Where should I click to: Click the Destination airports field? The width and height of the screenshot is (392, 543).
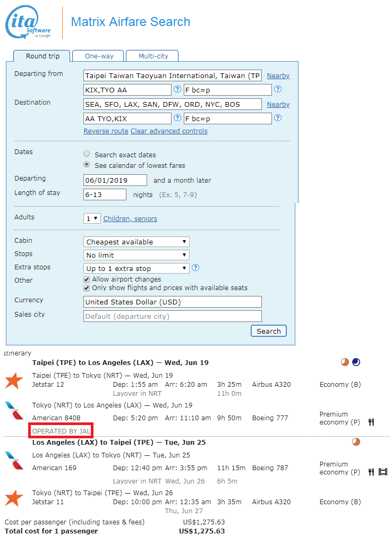173,104
